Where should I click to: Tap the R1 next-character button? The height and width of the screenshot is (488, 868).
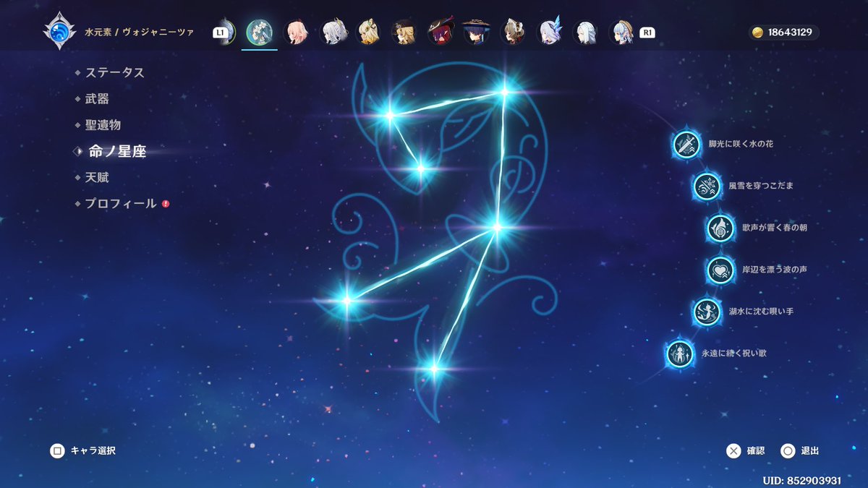point(647,33)
